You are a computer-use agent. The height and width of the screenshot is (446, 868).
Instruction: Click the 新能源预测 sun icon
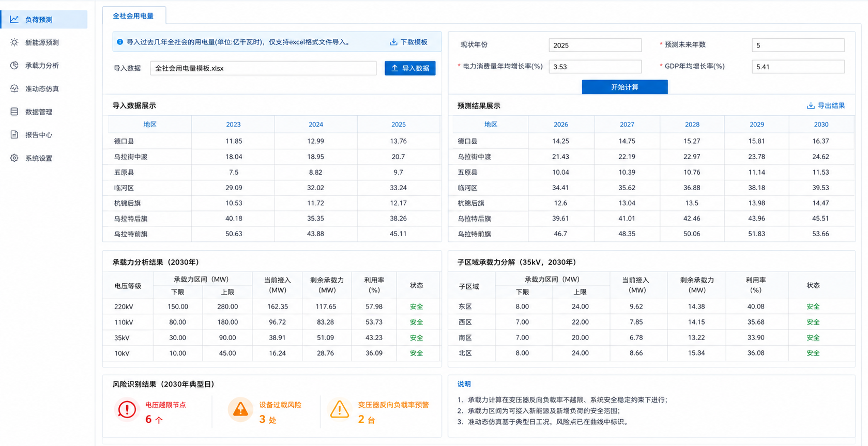tap(14, 42)
